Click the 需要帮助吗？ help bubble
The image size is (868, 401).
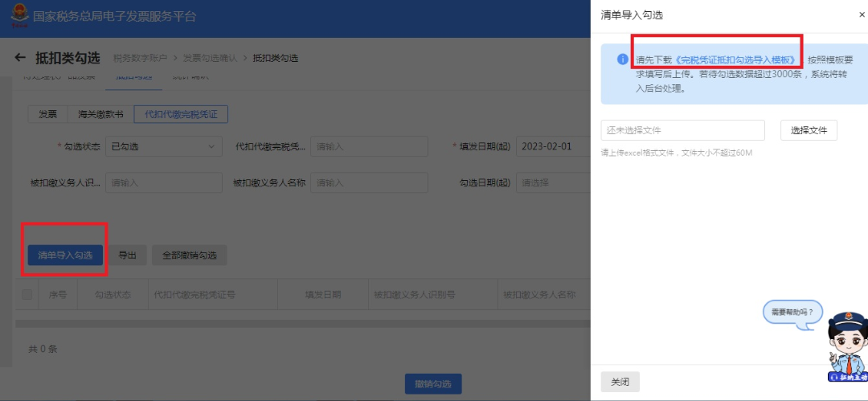click(792, 312)
